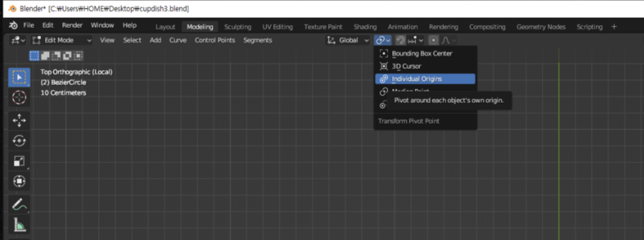This screenshot has width=644, height=240.
Task: Select the Select Box tool
Action: 19,78
